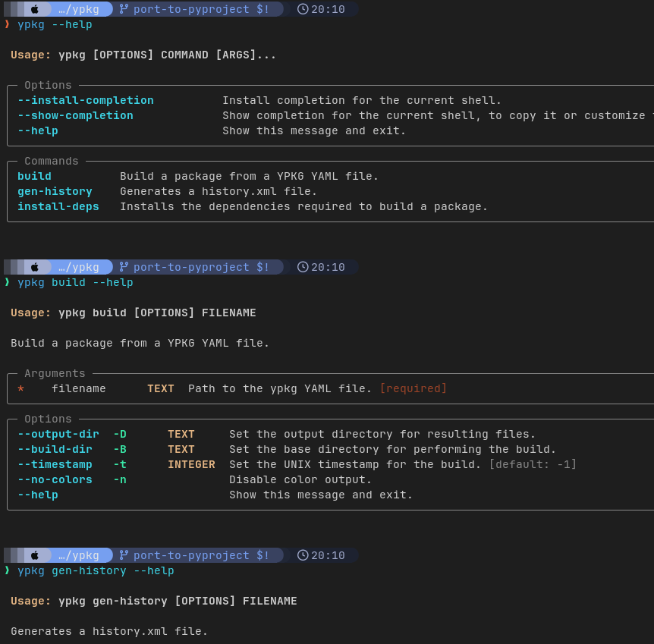Click the -B short flag for build-dir
Screen dimensions: 654x644
(120, 450)
